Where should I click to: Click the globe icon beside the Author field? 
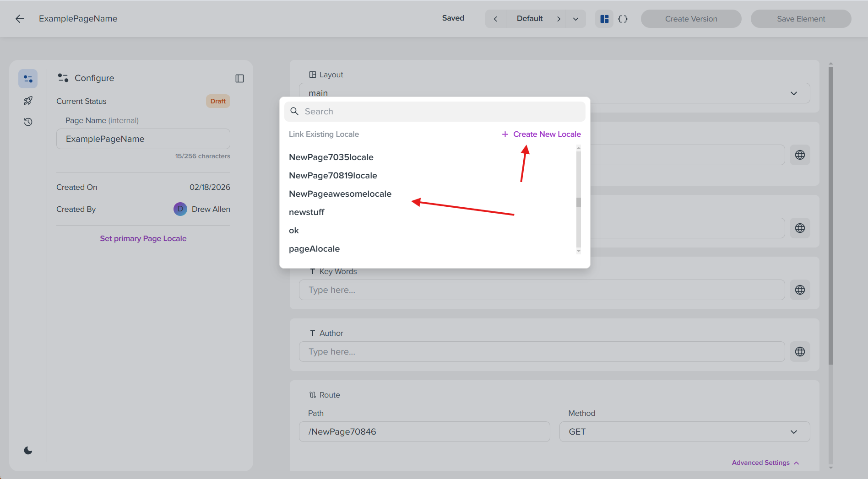(x=800, y=351)
